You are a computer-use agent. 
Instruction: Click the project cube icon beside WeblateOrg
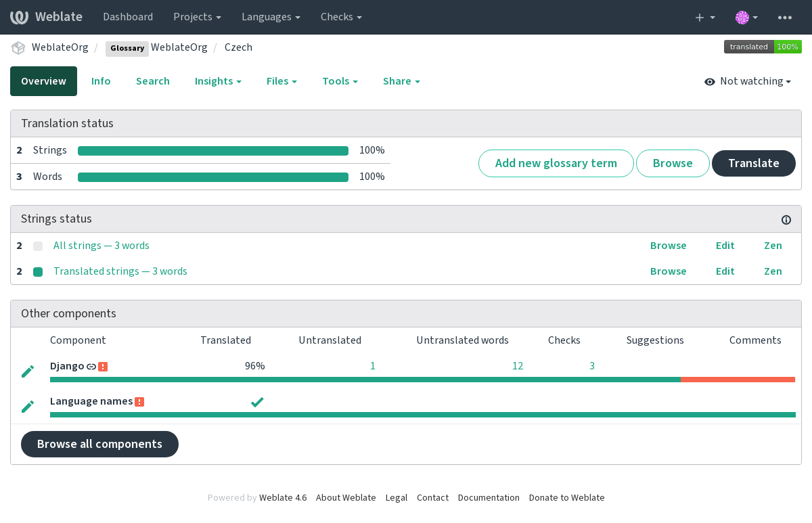coord(18,47)
